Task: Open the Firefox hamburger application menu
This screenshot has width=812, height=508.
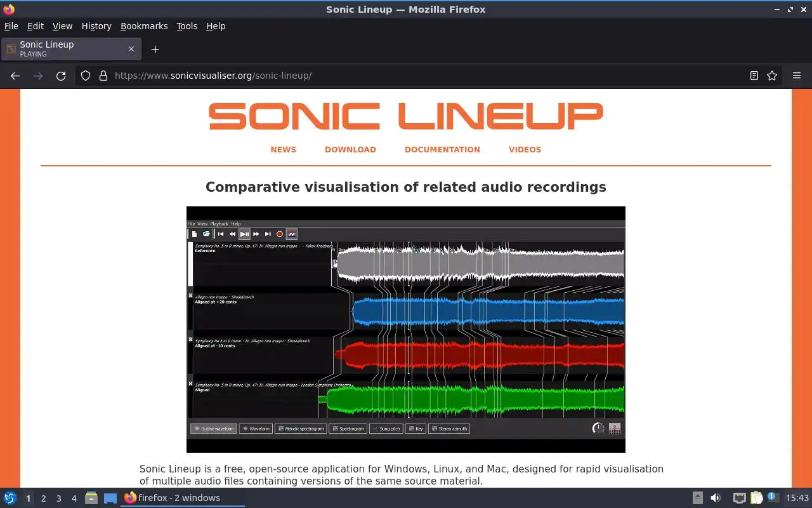Action: click(x=797, y=76)
